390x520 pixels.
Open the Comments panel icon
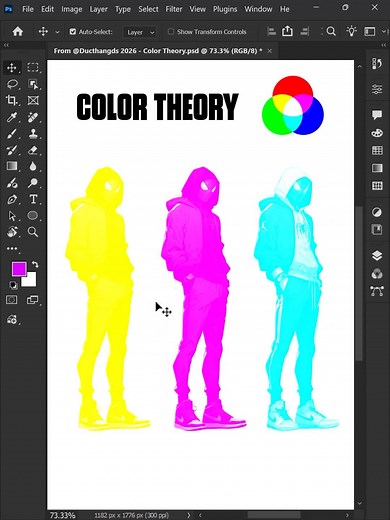(x=377, y=115)
